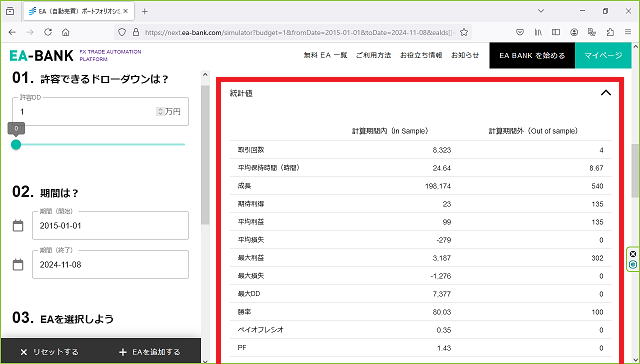This screenshot has height=364, width=640.
Task: Open calendar icon for end date
Action: click(x=18, y=265)
